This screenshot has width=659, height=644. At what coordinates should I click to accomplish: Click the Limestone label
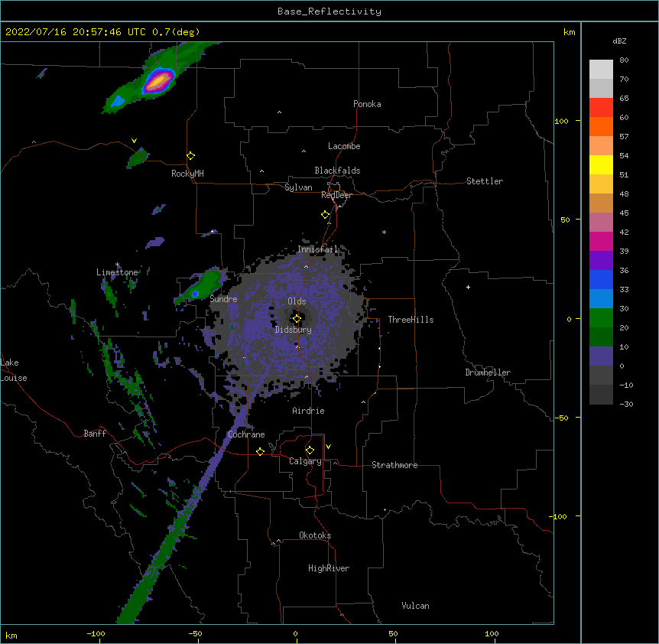117,272
